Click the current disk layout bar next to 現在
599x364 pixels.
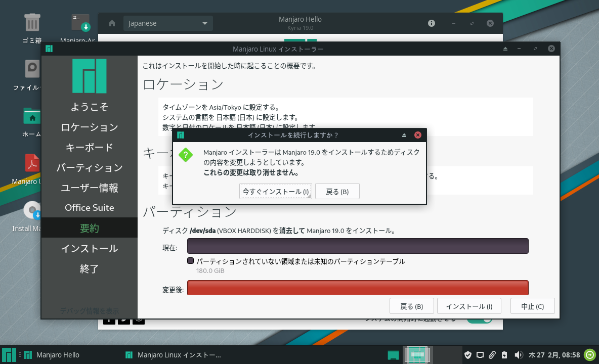pyautogui.click(x=358, y=246)
